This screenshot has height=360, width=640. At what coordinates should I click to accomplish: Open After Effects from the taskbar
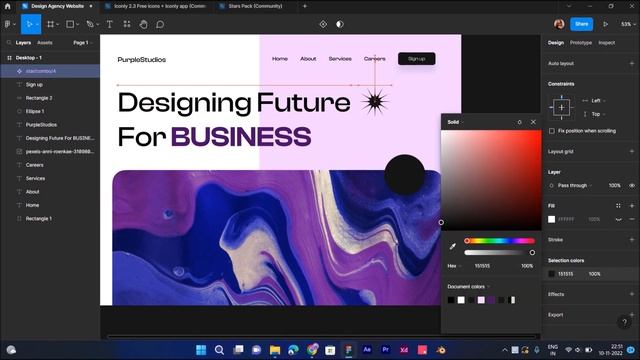(x=367, y=350)
